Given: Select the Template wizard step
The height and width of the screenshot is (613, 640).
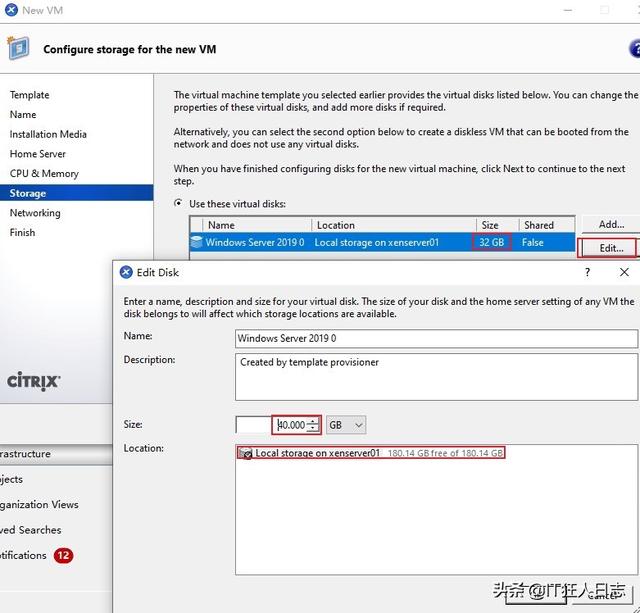Looking at the screenshot, I should click(29, 95).
